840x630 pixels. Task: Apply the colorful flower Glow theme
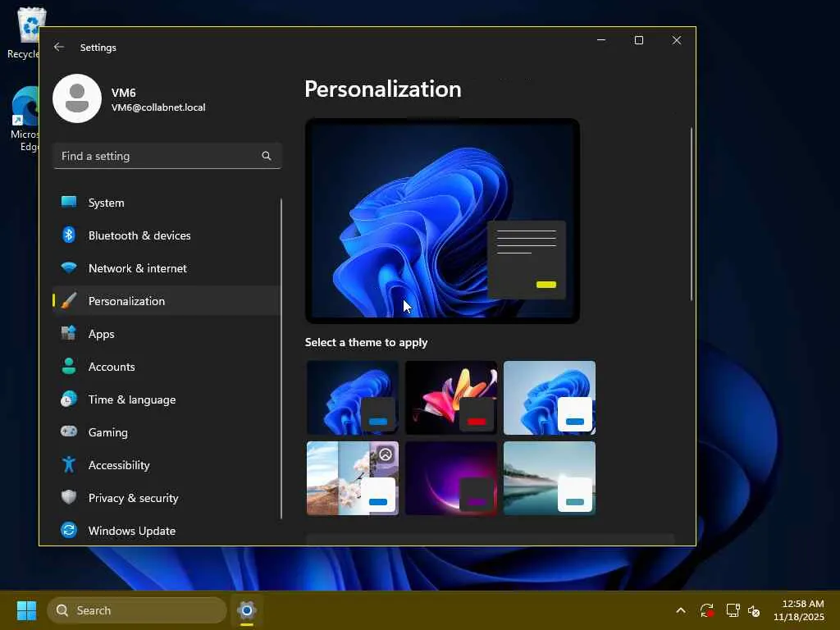pos(451,398)
